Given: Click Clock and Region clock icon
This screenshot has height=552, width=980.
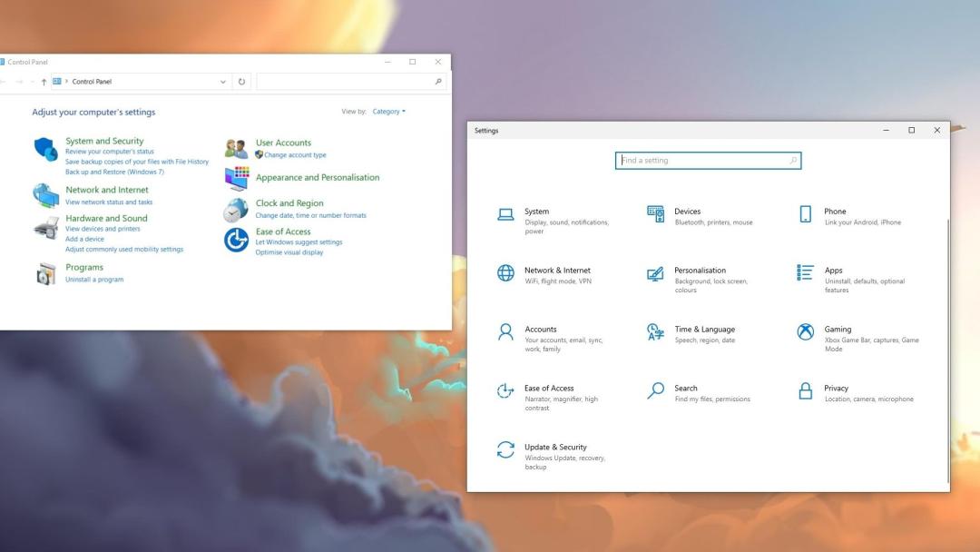Looking at the screenshot, I should (236, 210).
